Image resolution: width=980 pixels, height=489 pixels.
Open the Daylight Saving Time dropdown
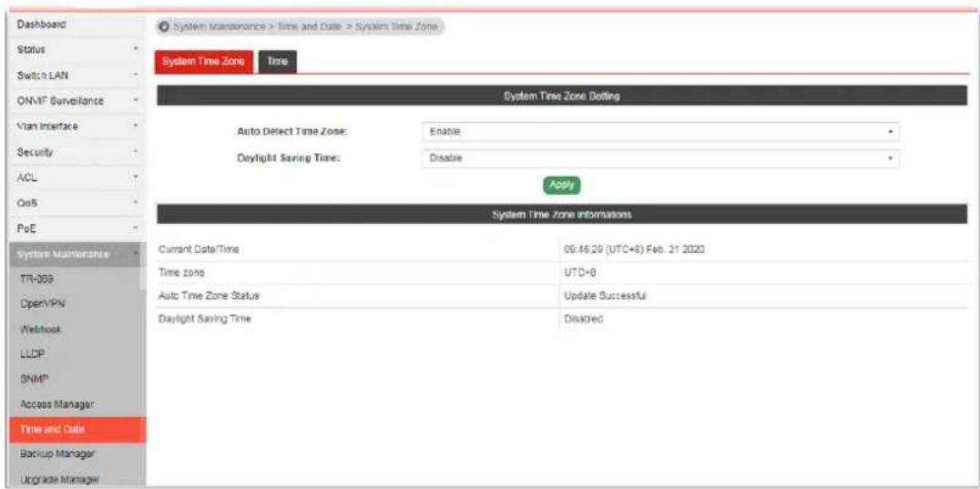click(x=660, y=158)
